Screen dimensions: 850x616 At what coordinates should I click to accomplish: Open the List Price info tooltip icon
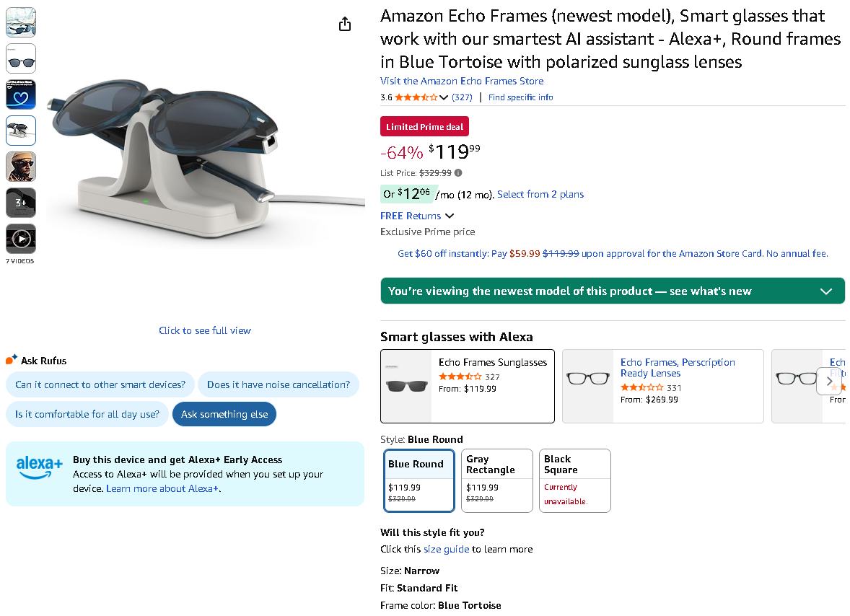click(x=459, y=173)
